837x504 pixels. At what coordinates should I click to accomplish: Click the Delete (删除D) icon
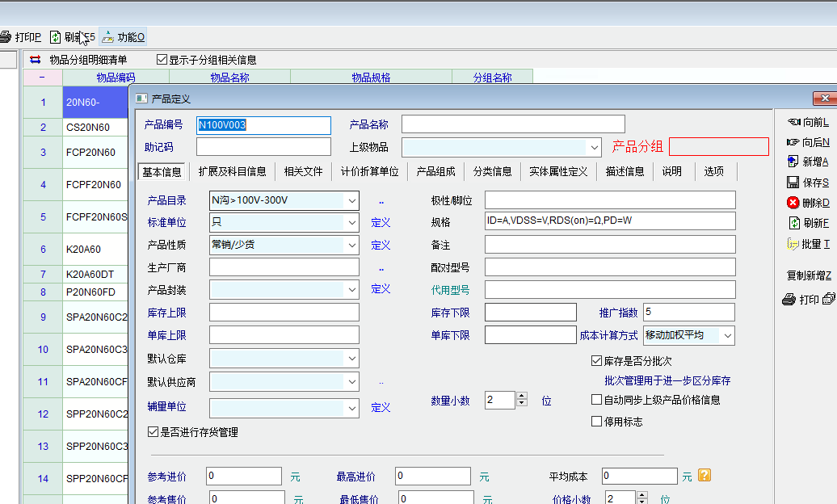793,203
